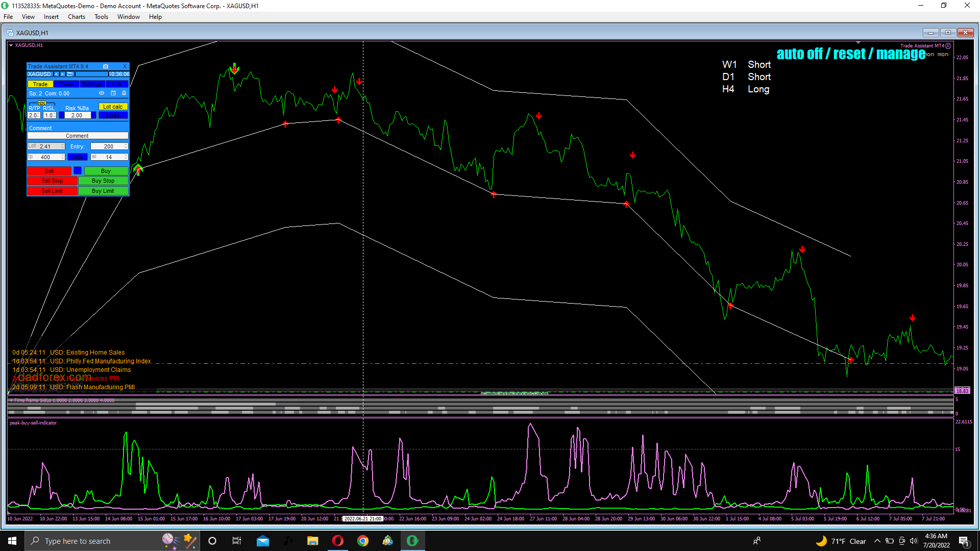Toggle the Lines button in Trade Assistant
This screenshot has width=980, height=551.
pos(113,115)
